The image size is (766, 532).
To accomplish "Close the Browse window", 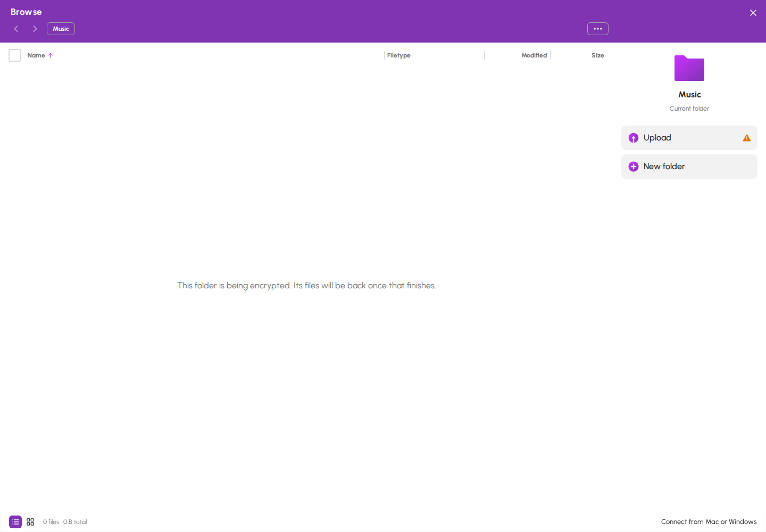I will [753, 13].
